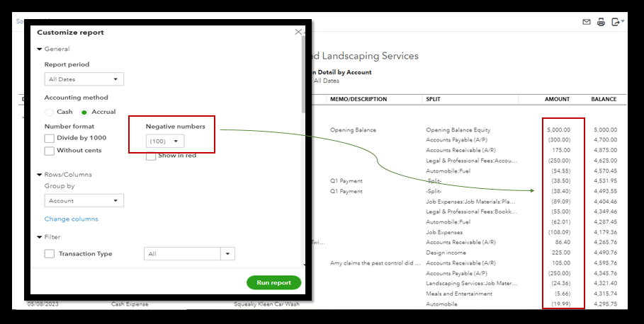Click the (54.55) Automobile:Fuel amount
This screenshot has height=324, width=644.
tap(560, 171)
